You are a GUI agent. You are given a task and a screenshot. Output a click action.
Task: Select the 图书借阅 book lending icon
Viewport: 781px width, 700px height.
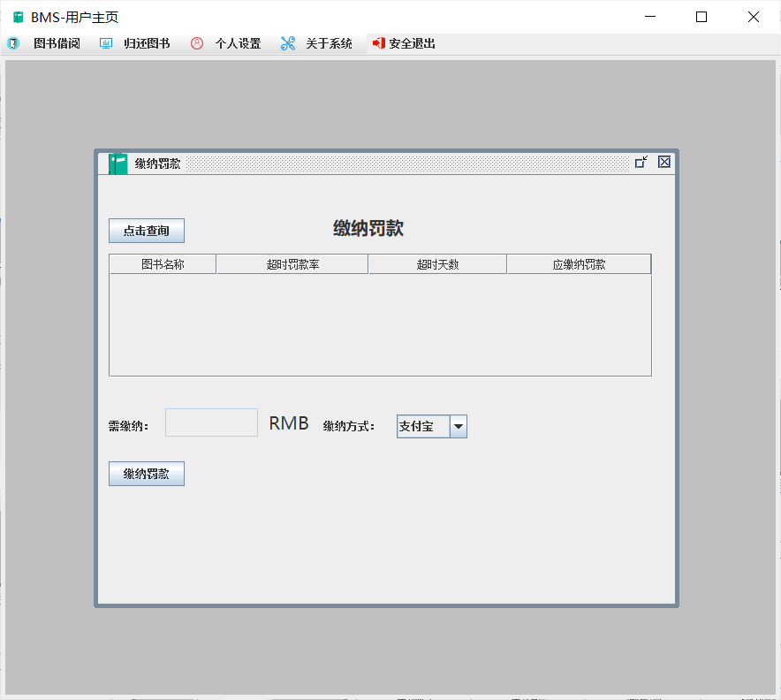[x=13, y=42]
